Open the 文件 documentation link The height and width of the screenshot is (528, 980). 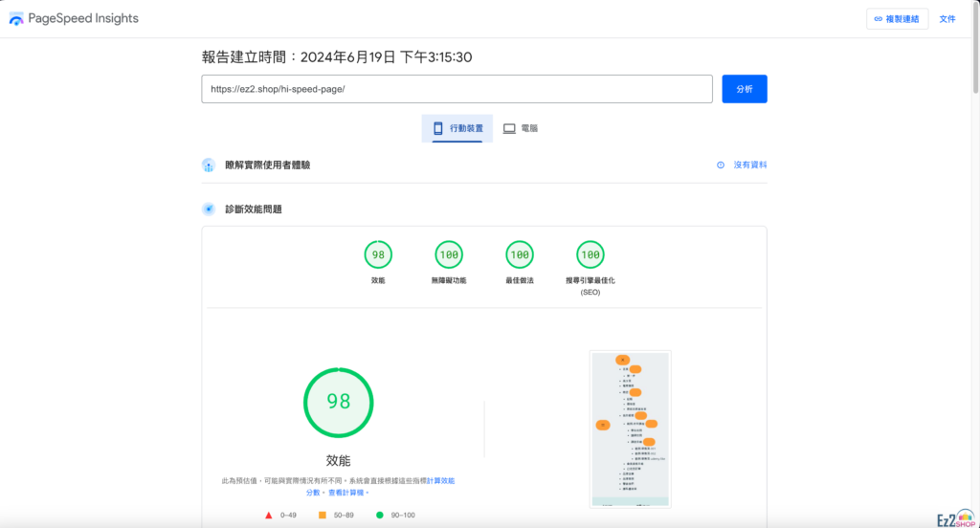(947, 19)
